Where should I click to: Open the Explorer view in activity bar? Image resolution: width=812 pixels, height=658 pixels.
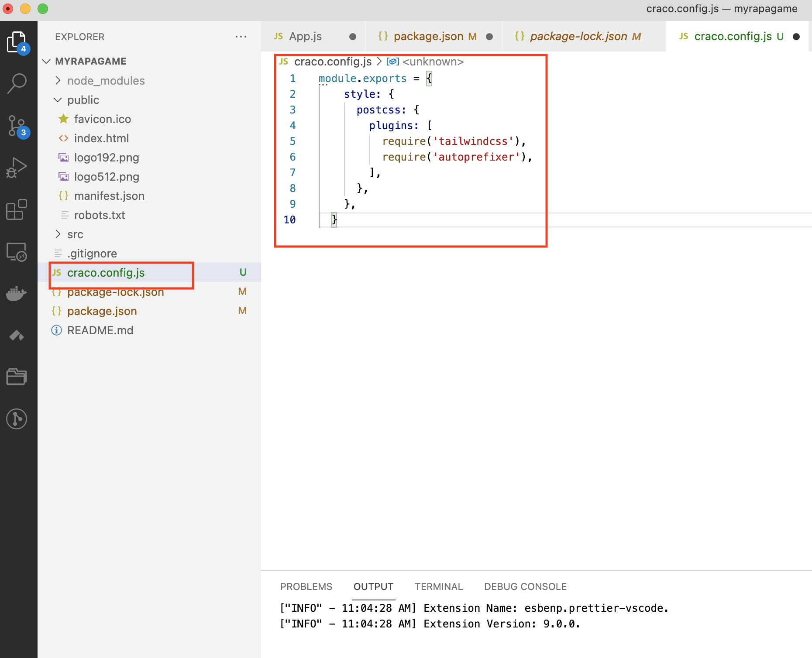17,42
